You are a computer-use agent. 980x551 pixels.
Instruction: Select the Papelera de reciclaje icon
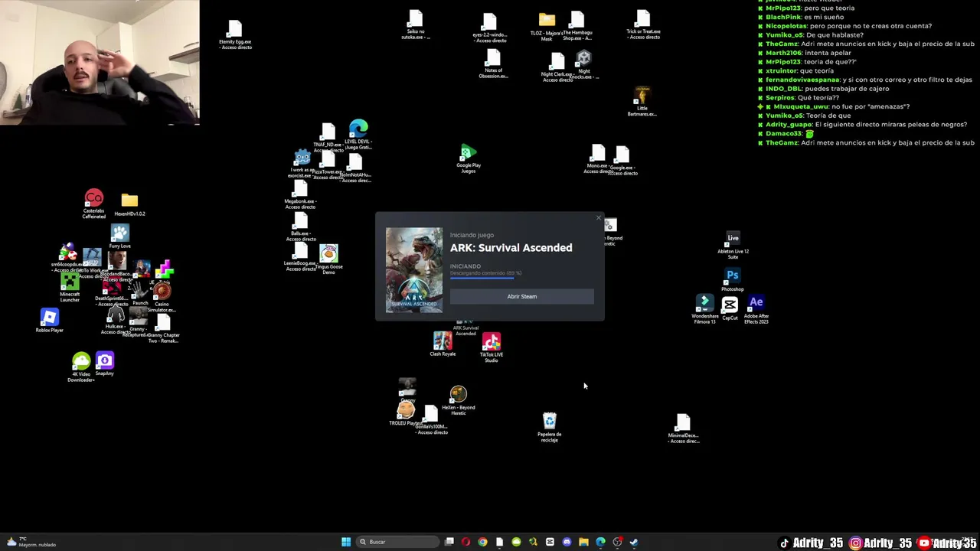[549, 427]
